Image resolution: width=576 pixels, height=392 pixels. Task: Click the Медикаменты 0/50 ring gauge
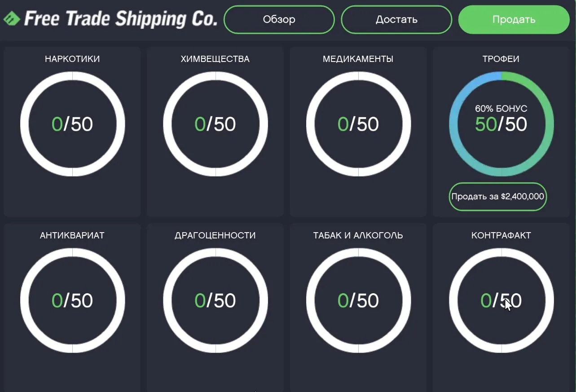click(358, 124)
